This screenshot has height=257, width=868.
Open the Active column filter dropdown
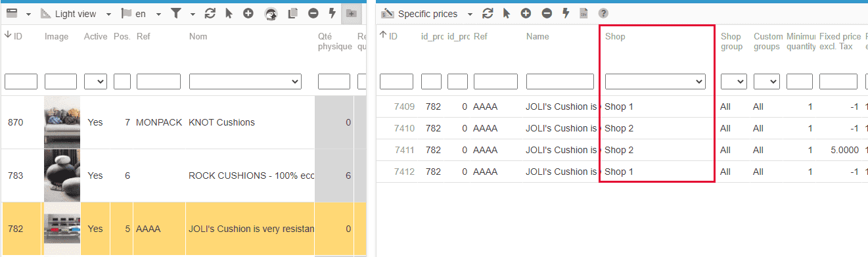pos(95,82)
